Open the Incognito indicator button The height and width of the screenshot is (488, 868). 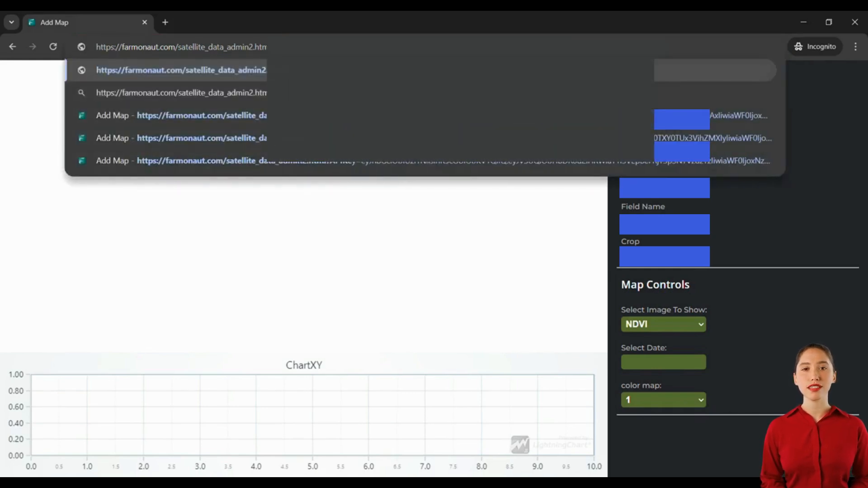coord(815,47)
